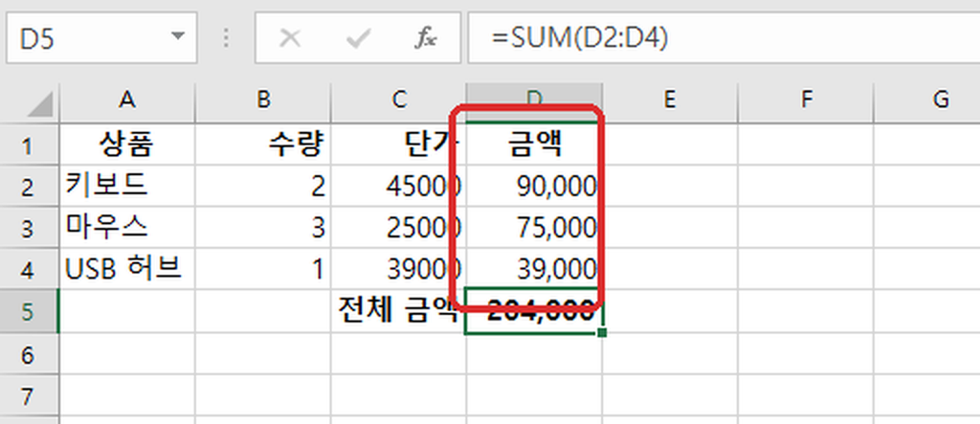
Task: Click the formula bar resize dots handle
Action: pos(226,38)
